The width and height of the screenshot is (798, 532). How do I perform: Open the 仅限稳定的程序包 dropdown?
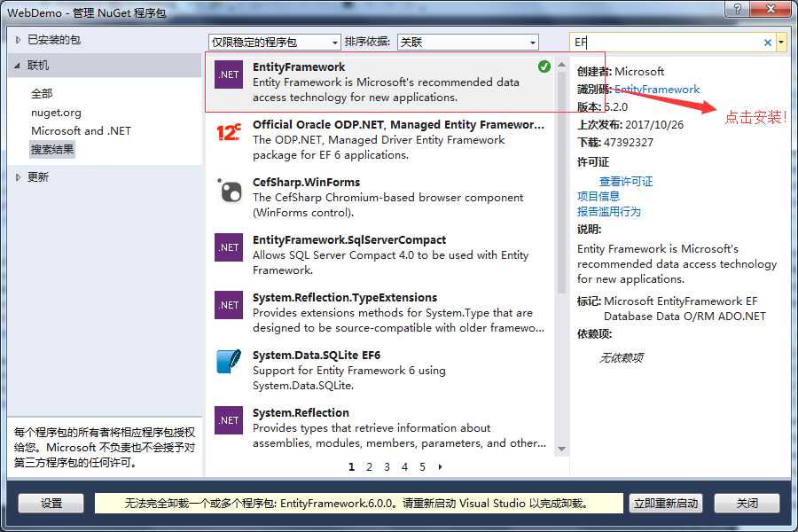point(274,43)
